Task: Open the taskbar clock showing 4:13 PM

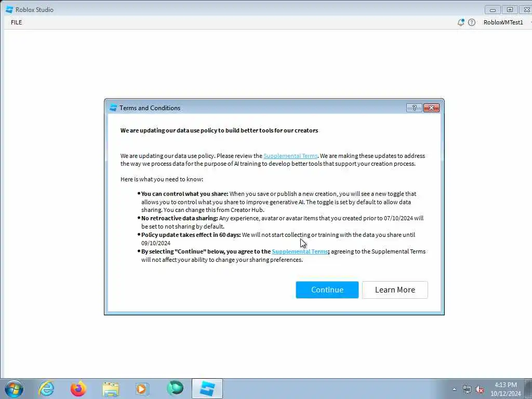Action: 506,389
